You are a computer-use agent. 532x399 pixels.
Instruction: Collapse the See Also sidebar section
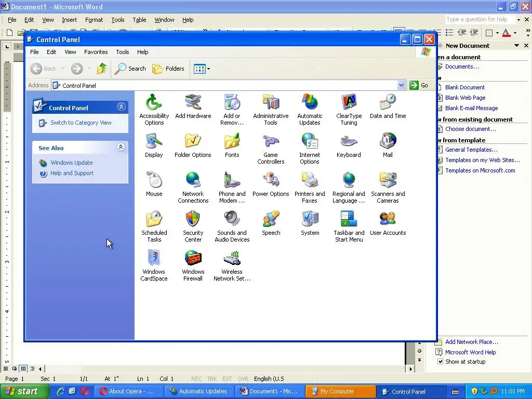(x=121, y=147)
